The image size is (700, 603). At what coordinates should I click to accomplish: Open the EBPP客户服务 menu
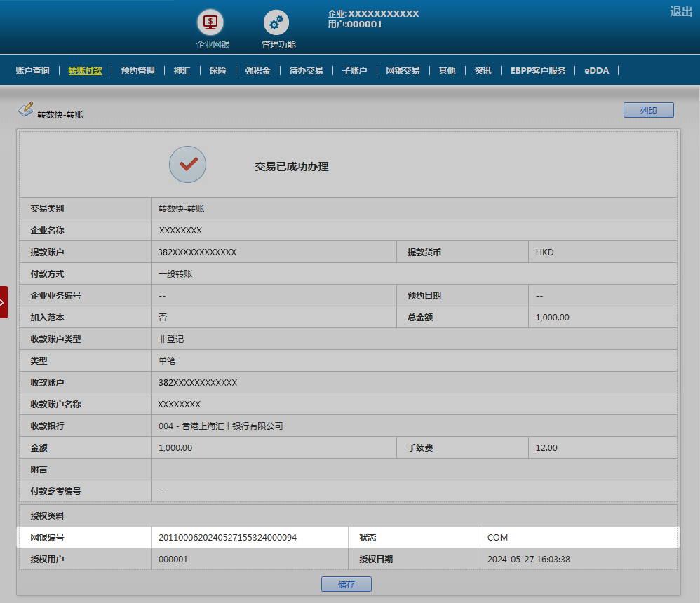click(x=537, y=71)
